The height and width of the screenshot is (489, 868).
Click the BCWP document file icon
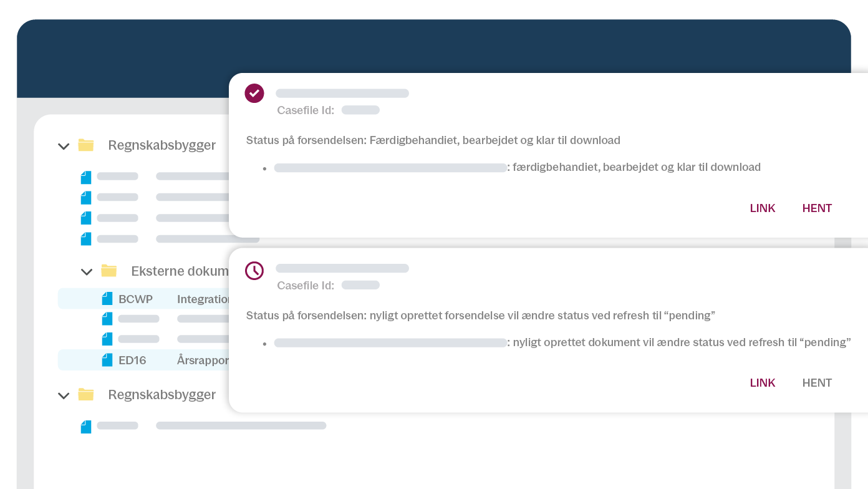(x=107, y=299)
